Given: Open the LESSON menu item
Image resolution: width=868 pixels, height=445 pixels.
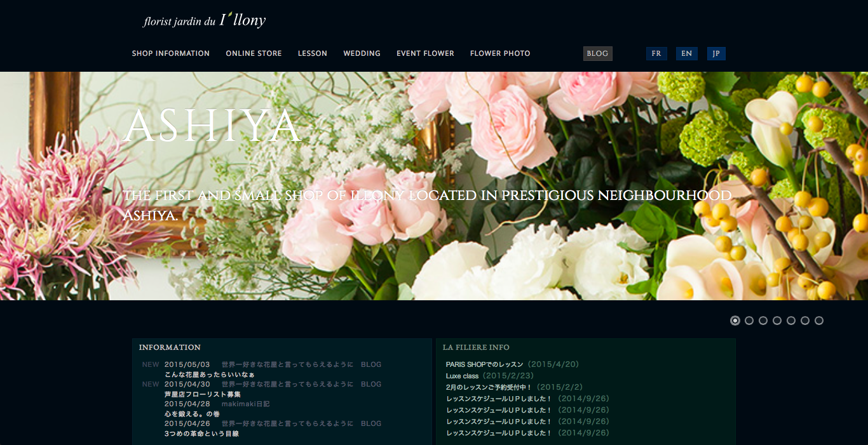Looking at the screenshot, I should coord(313,53).
